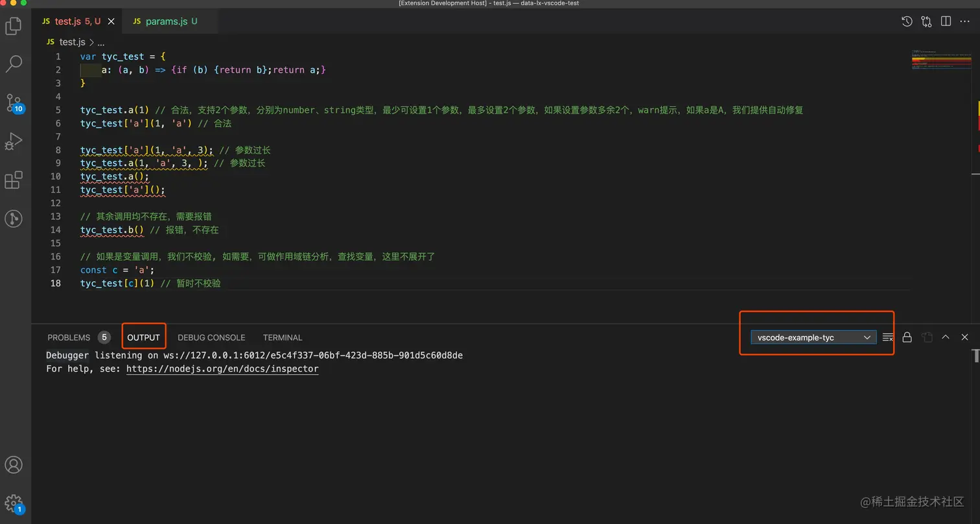
Task: Open the Accounts menu icon
Action: click(14, 464)
